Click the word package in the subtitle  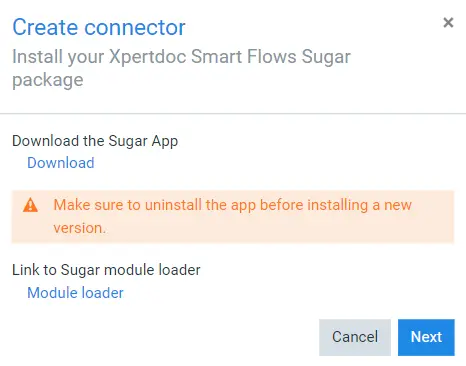tap(48, 81)
